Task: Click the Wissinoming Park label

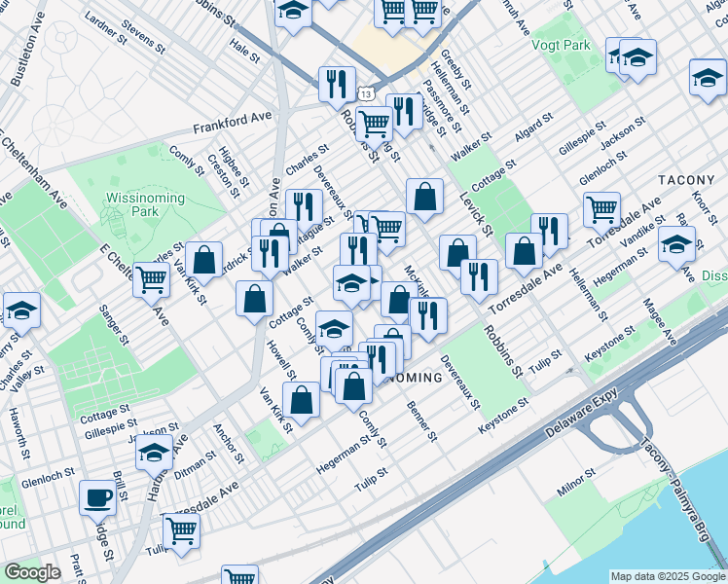Action: coord(145,204)
